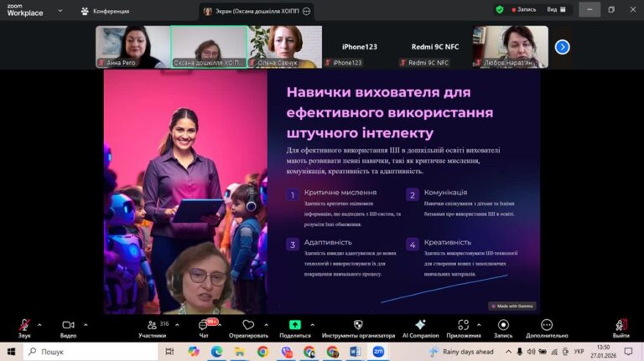The image size is (644, 361).
Task: Launch the AI Companion sparkle icon
Action: pyautogui.click(x=420, y=325)
